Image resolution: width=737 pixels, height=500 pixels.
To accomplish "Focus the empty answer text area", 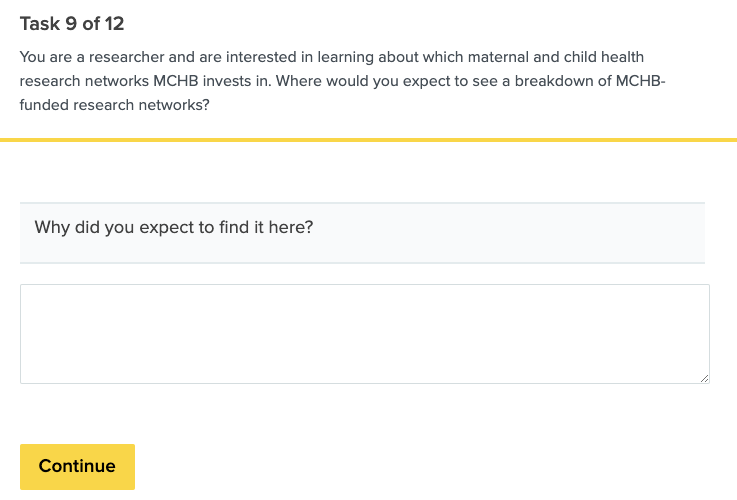I will [364, 333].
